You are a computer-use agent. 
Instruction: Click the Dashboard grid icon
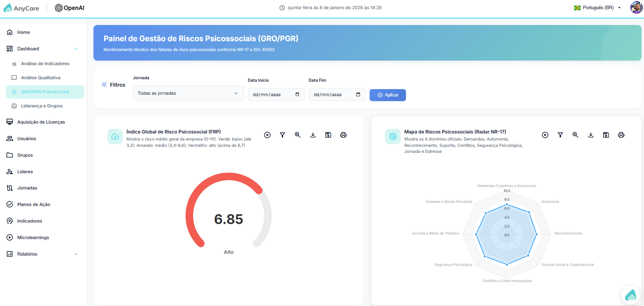coord(10,49)
